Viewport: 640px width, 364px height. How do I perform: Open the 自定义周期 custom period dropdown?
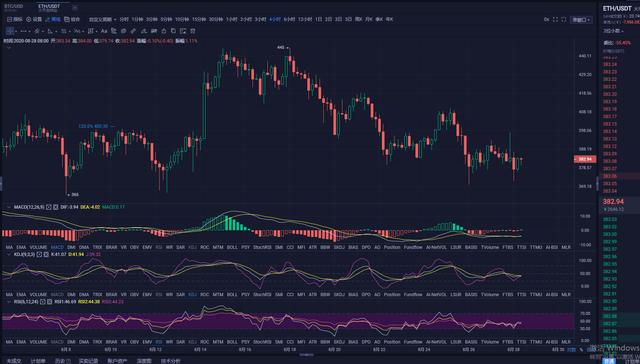[102, 19]
